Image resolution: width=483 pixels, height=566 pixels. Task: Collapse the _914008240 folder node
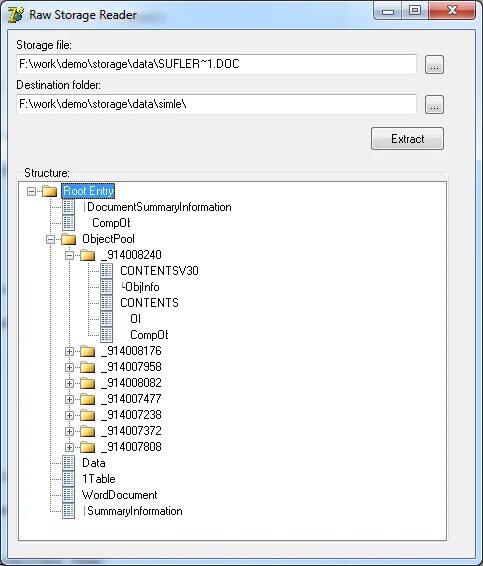click(x=69, y=256)
